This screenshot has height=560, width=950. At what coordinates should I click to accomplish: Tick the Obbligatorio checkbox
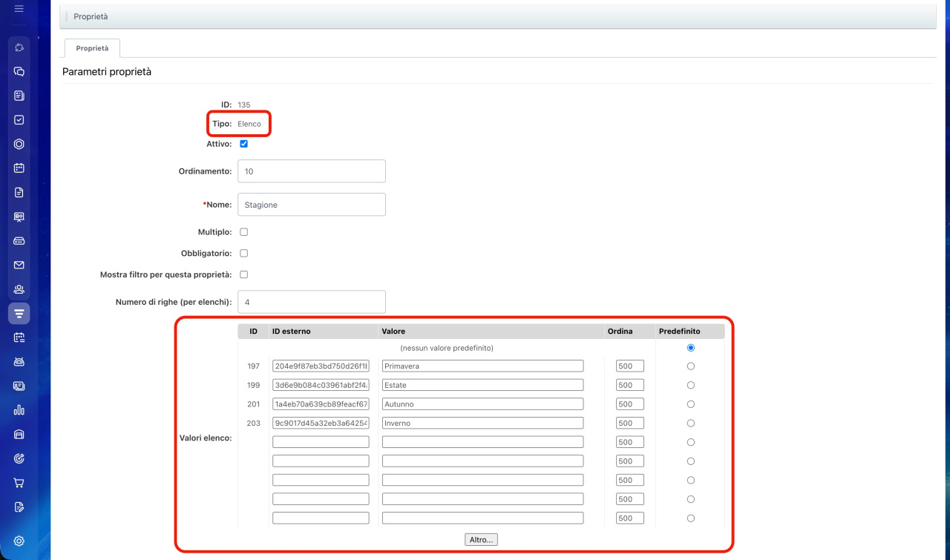coord(243,253)
